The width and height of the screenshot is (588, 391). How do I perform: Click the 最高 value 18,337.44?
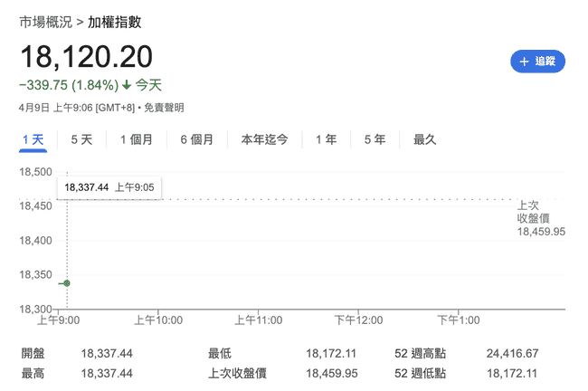coord(107,374)
